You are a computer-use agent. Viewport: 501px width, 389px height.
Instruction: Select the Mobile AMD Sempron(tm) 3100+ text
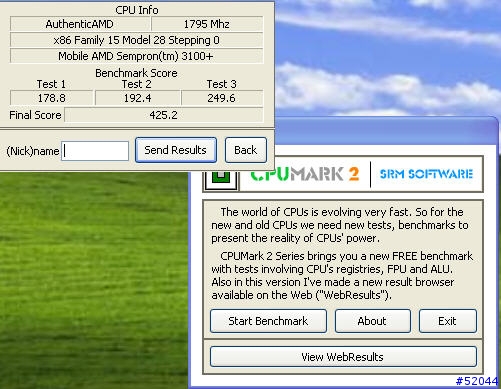coord(136,56)
